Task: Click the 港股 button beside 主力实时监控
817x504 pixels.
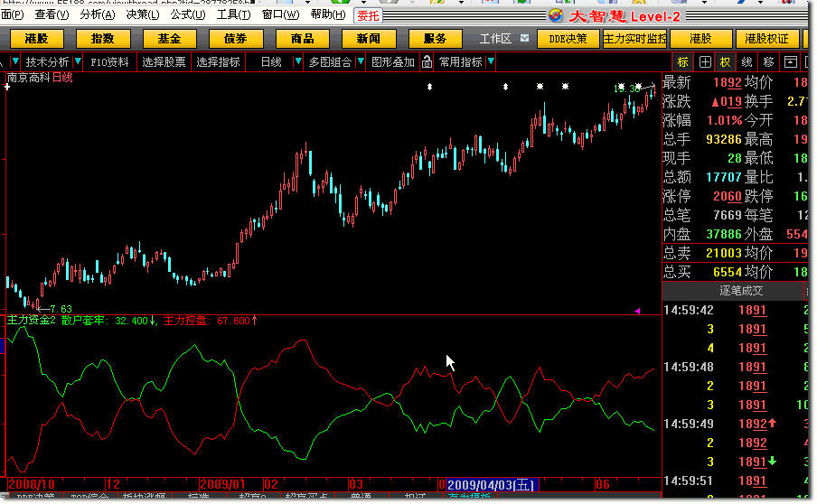Action: 700,39
